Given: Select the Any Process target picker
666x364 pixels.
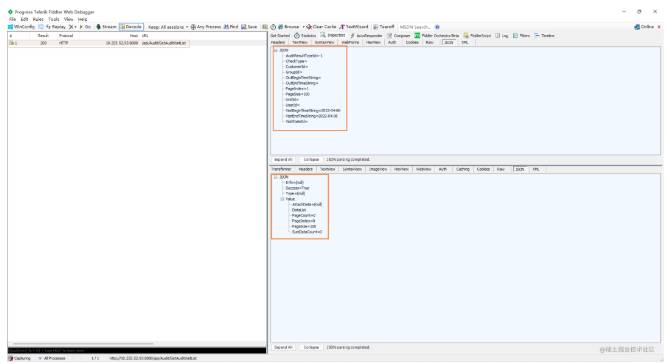Looking at the screenshot, I should (x=206, y=27).
